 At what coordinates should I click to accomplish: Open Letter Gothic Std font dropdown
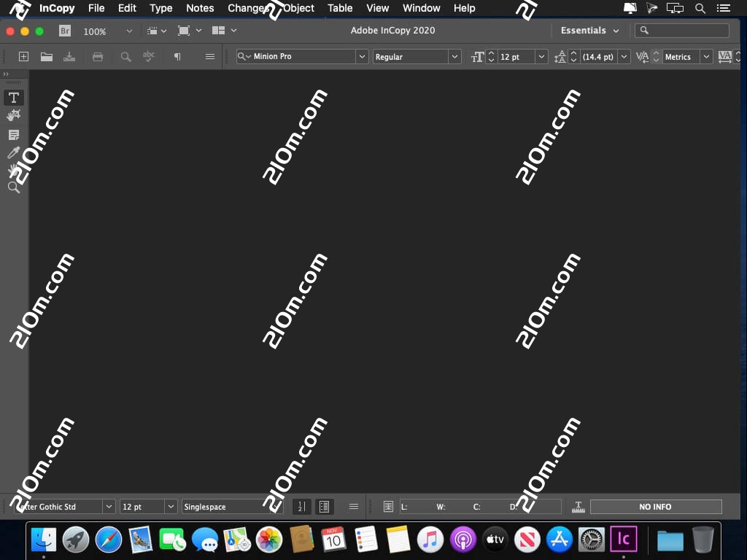pos(109,507)
